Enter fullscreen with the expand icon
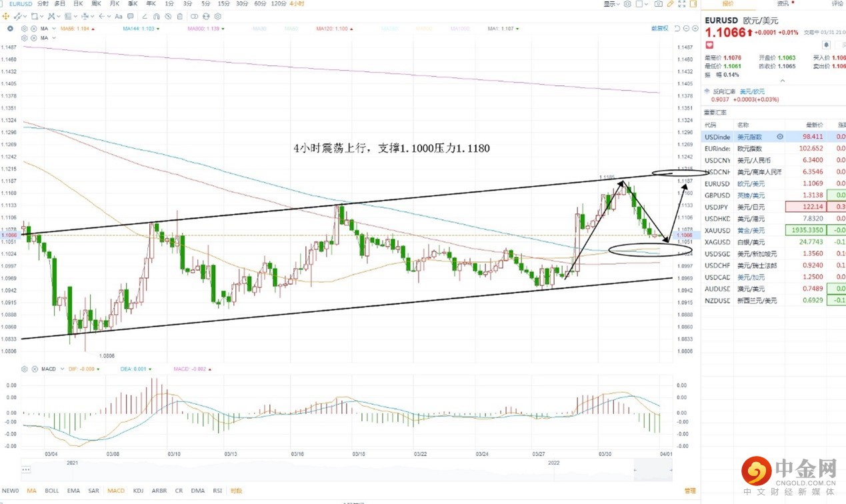 [682, 4]
